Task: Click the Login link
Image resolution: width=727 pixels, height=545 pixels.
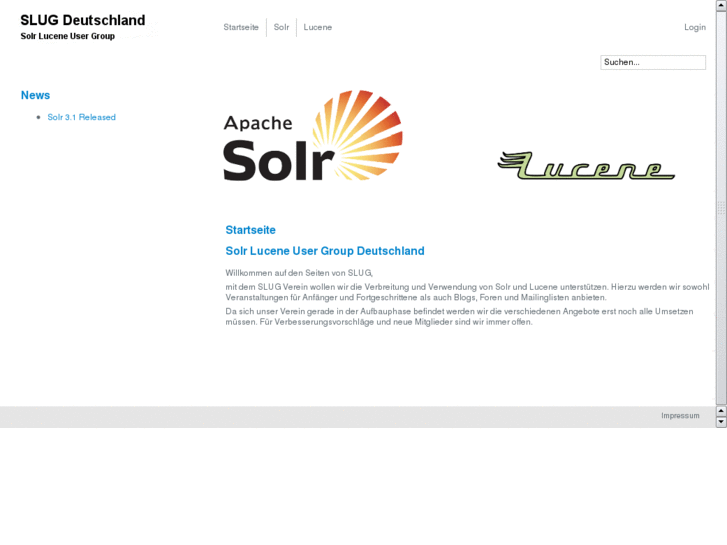Action: click(x=695, y=27)
